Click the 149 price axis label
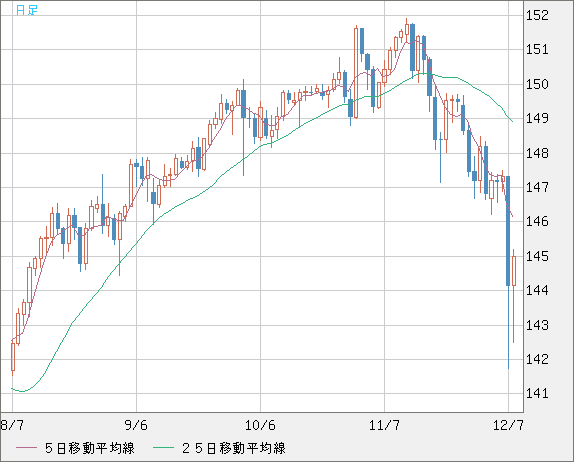Image resolution: width=574 pixels, height=462 pixels. (x=537, y=118)
